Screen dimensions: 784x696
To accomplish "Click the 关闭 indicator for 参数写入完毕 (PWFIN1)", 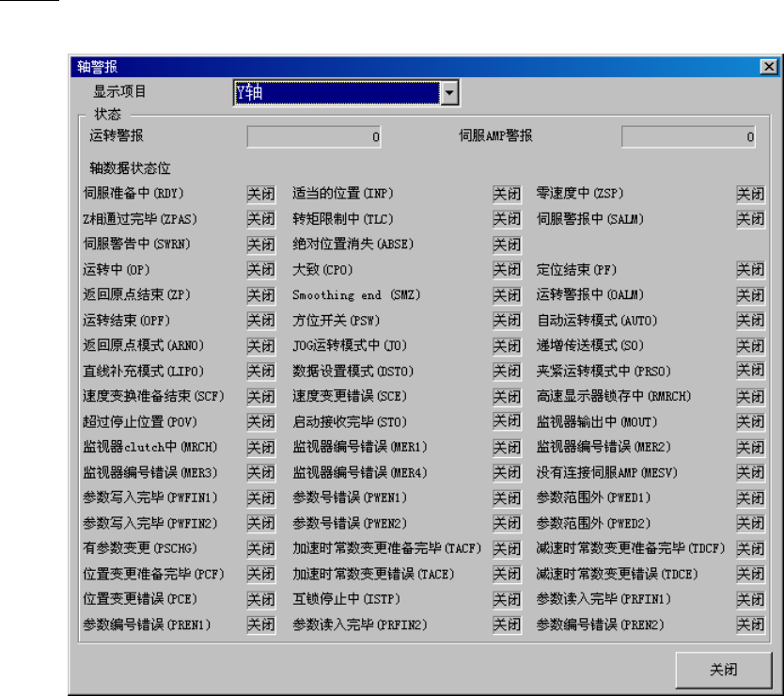I will [261, 498].
